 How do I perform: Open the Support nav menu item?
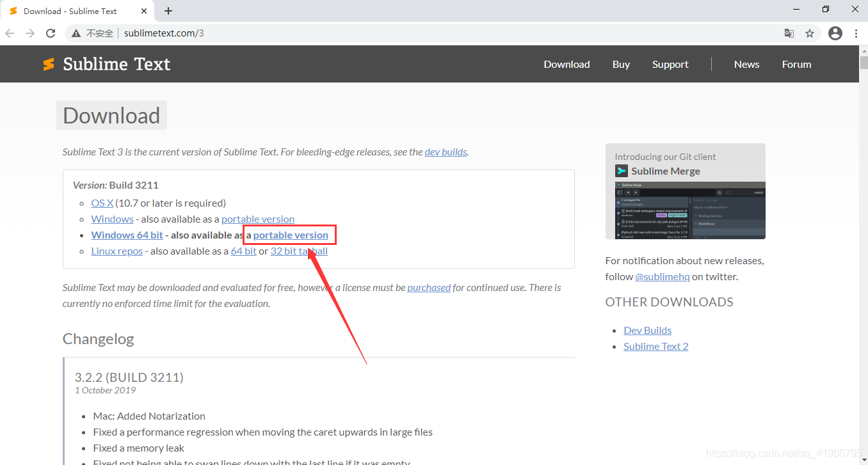point(670,64)
